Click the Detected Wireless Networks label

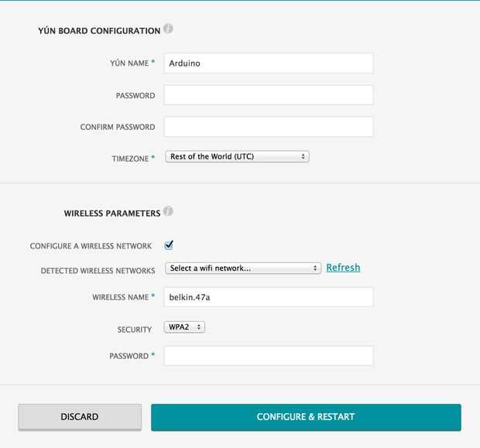coord(98,271)
